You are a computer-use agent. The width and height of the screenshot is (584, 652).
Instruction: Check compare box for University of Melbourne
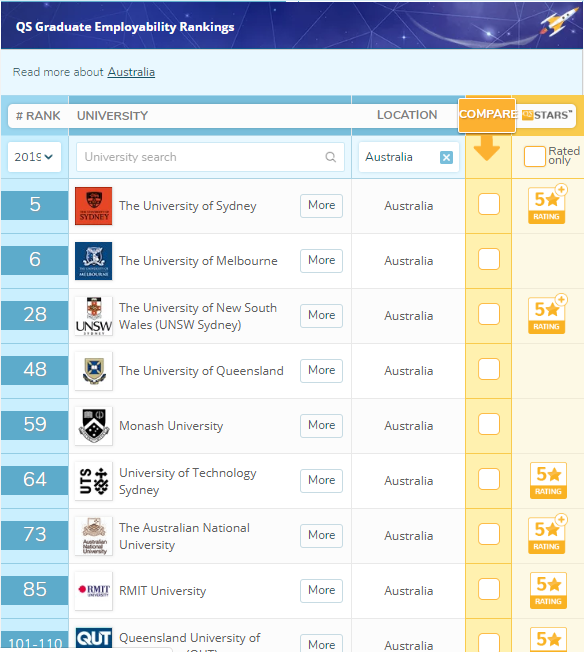coord(489,259)
